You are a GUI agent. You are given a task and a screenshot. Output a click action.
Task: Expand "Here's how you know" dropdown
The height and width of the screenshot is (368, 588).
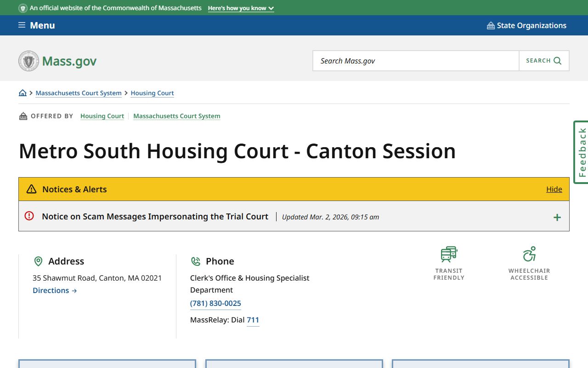[241, 8]
